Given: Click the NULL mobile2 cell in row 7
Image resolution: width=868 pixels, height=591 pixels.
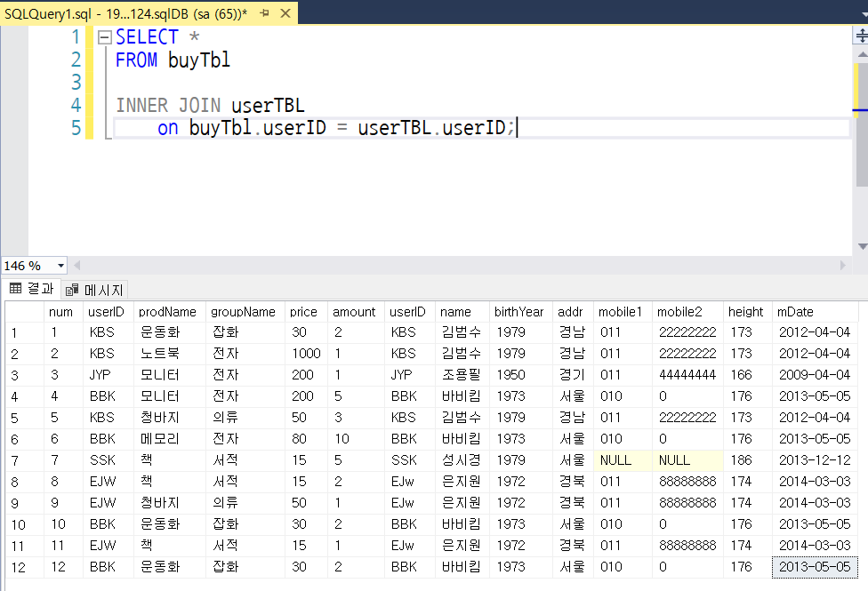Looking at the screenshot, I should pos(687,460).
